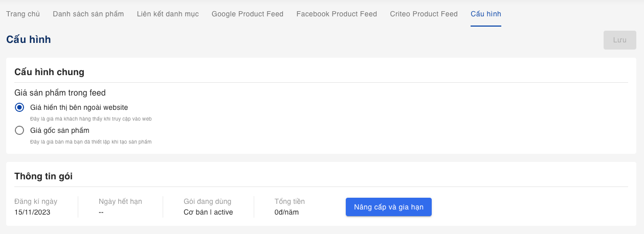
Task: Go to Liên kết danh mục tab
Action: (x=168, y=14)
